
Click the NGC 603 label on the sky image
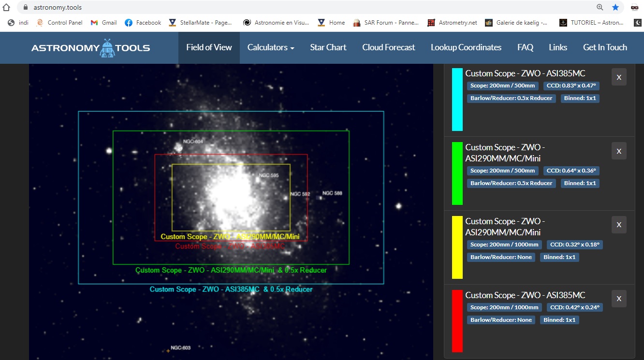181,348
